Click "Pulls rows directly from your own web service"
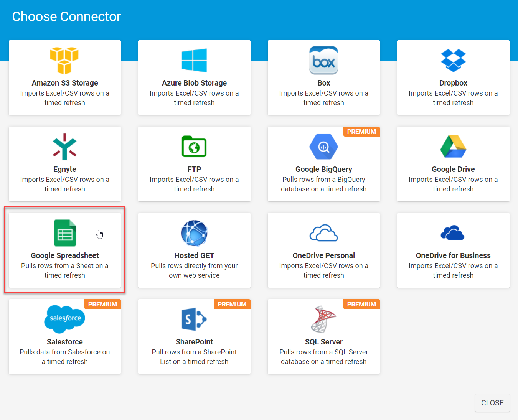 coord(194,270)
